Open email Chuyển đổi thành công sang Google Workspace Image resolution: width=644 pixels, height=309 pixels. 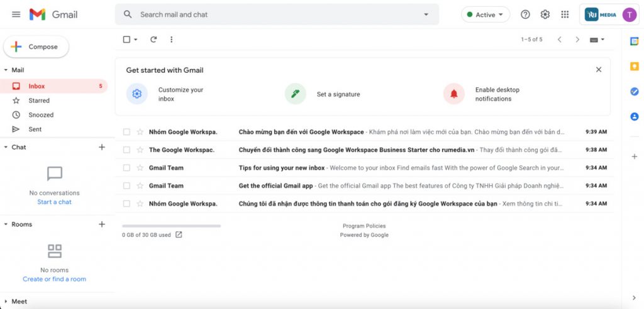(x=365, y=149)
